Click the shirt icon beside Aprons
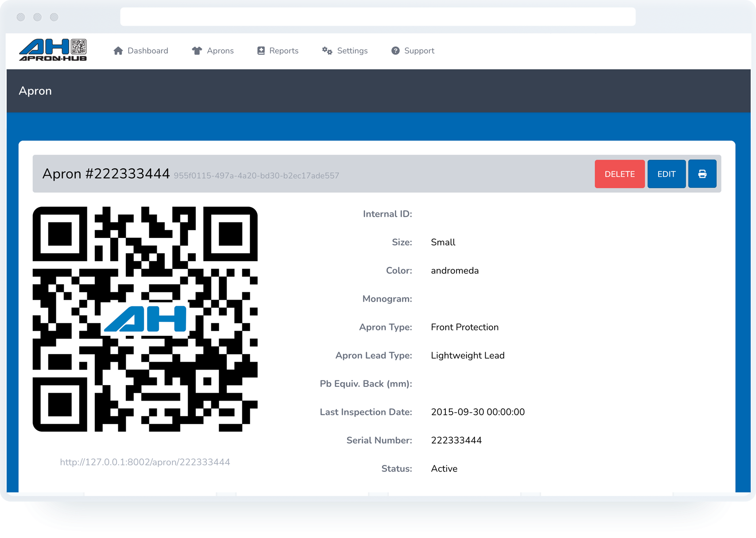The image size is (756, 538). click(x=197, y=51)
